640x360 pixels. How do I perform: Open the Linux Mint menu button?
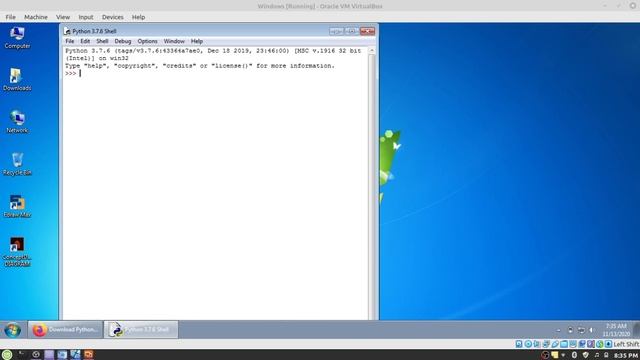pyautogui.click(x=7, y=354)
